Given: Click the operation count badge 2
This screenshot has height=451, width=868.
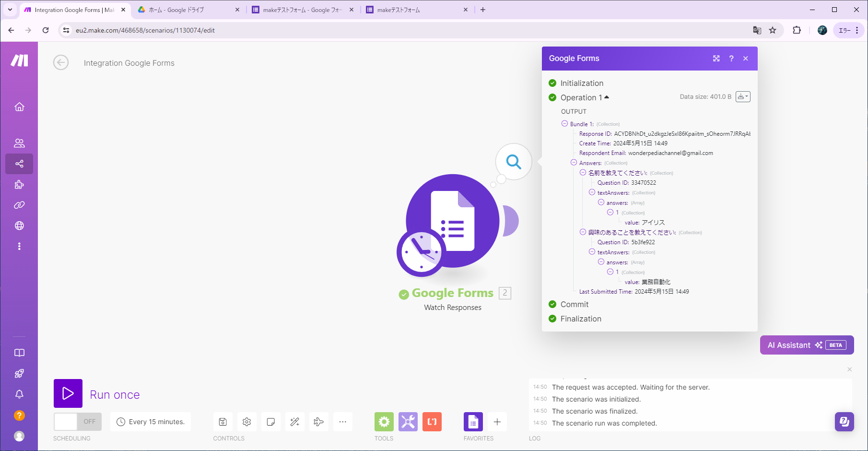Looking at the screenshot, I should point(505,293).
